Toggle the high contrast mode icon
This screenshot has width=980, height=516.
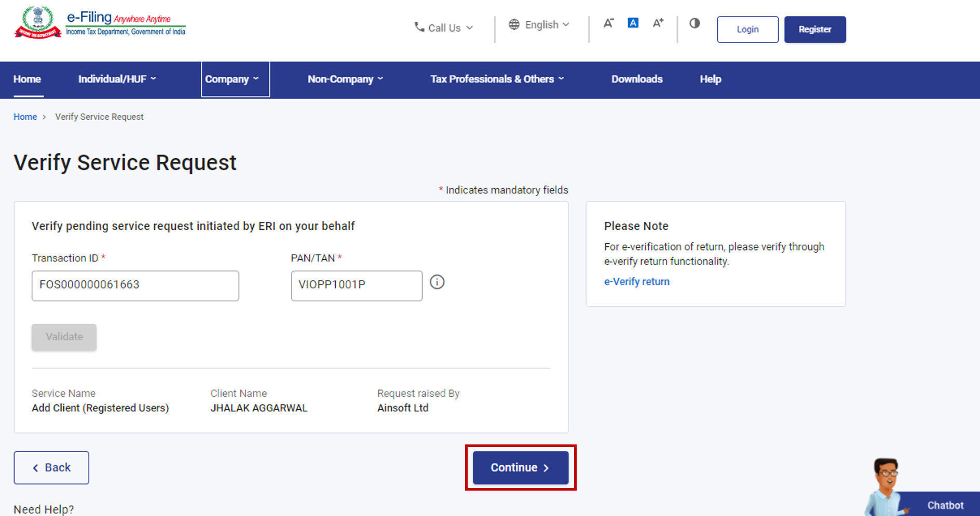pyautogui.click(x=695, y=23)
